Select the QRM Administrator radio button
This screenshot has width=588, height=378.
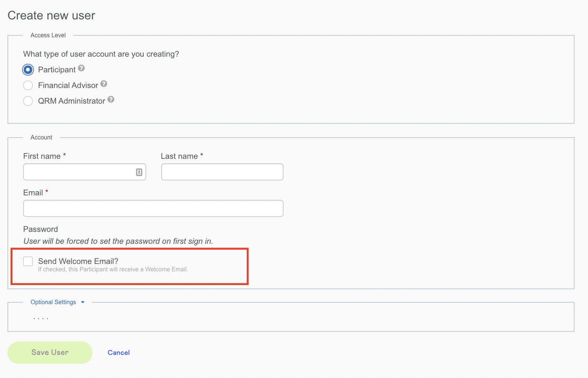28,101
